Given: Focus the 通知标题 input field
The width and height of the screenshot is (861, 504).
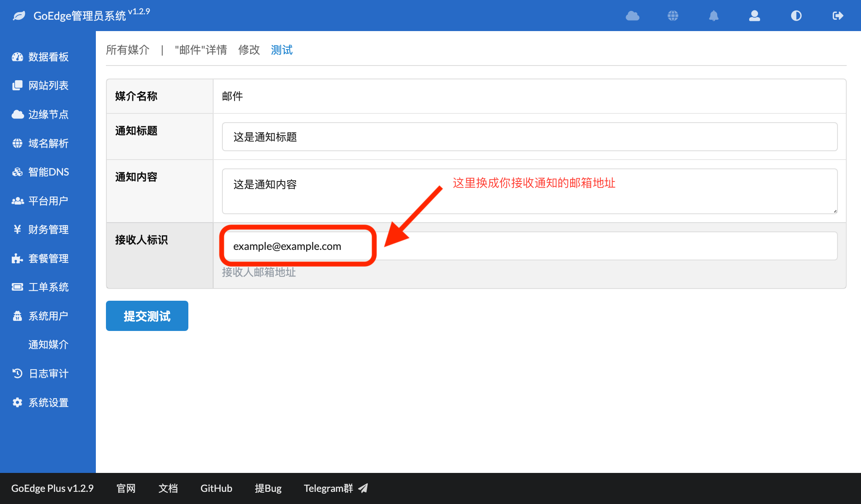Looking at the screenshot, I should [x=530, y=137].
